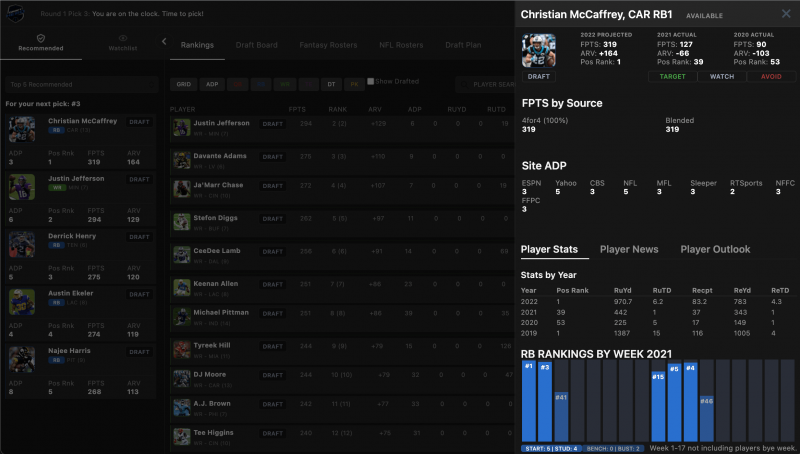
Task: Click Christian McCaffrey's photo in detail panel
Action: (538, 51)
